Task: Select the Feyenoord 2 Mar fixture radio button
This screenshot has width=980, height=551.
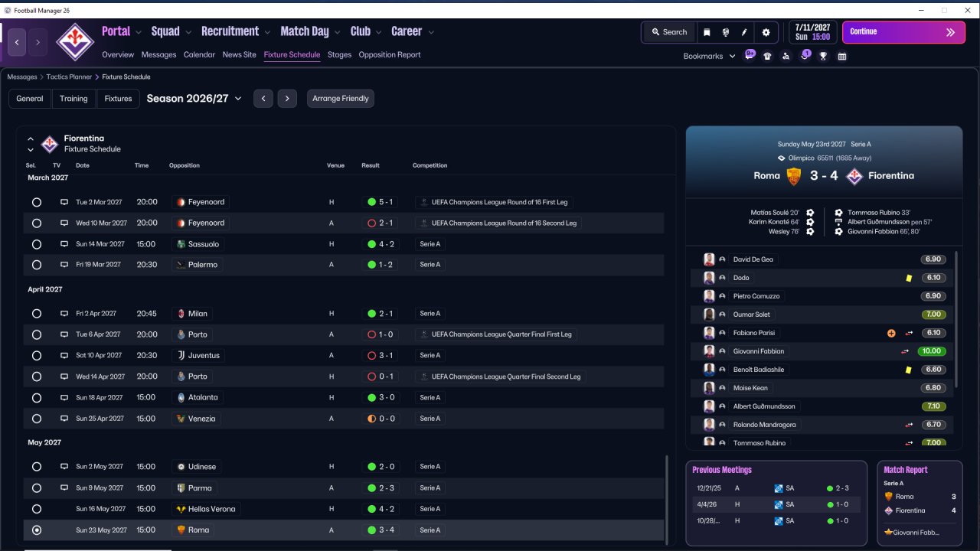Action: (37, 202)
